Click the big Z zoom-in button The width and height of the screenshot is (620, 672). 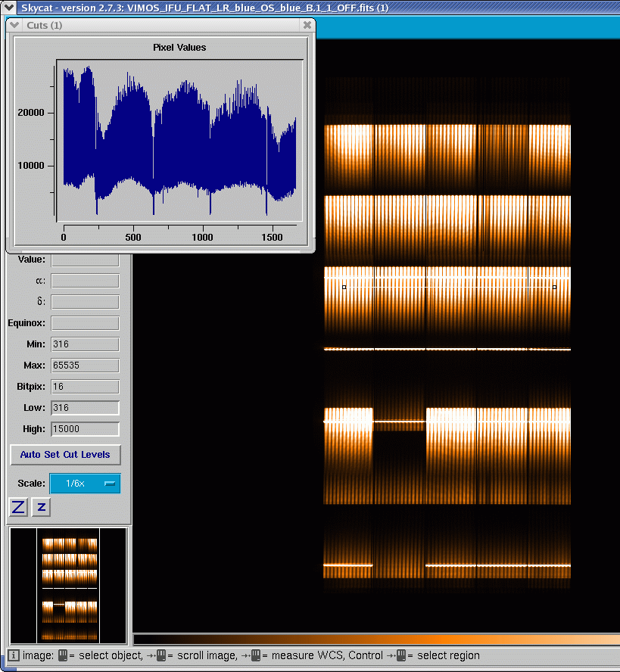pos(18,508)
